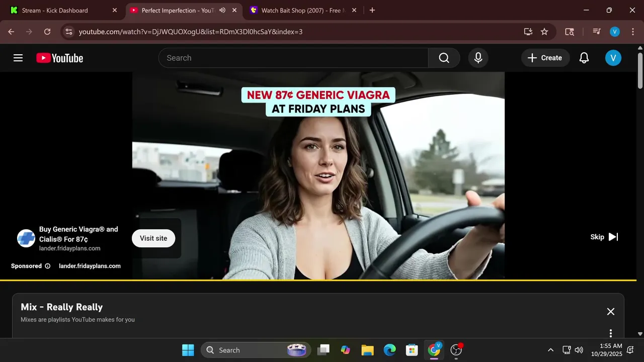Open the system volume icon
The height and width of the screenshot is (362, 644).
(x=579, y=350)
